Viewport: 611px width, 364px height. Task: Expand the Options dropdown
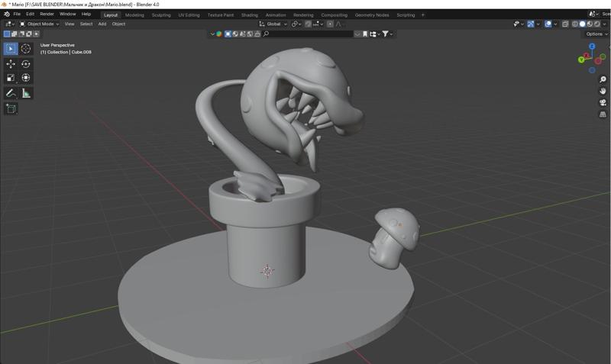coord(596,34)
